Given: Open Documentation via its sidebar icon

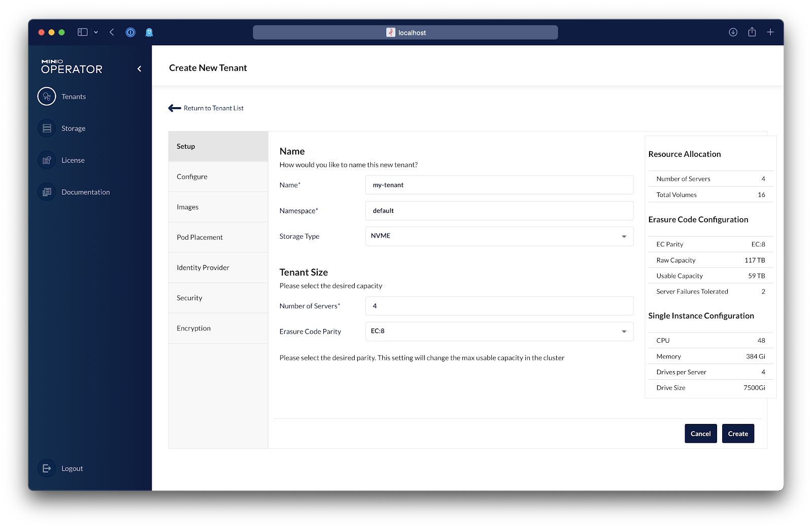Looking at the screenshot, I should click(x=46, y=192).
